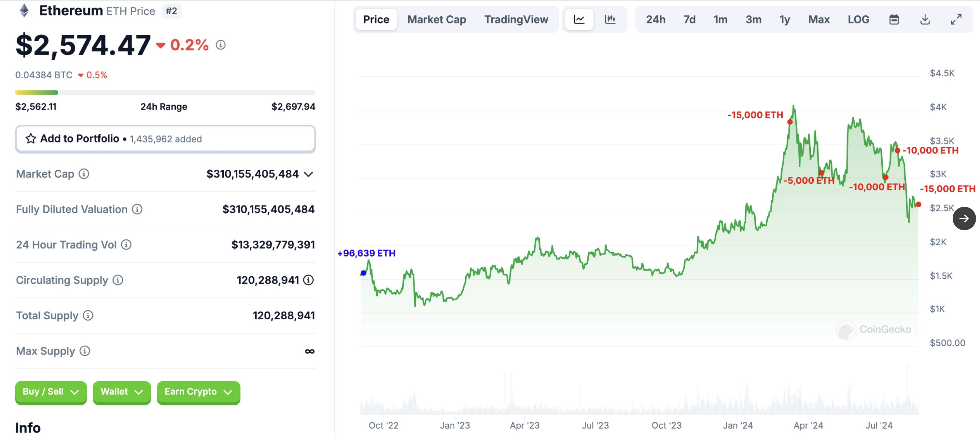Switch to TradingView chart mode
Viewport: 980px width, 439px height.
(516, 20)
